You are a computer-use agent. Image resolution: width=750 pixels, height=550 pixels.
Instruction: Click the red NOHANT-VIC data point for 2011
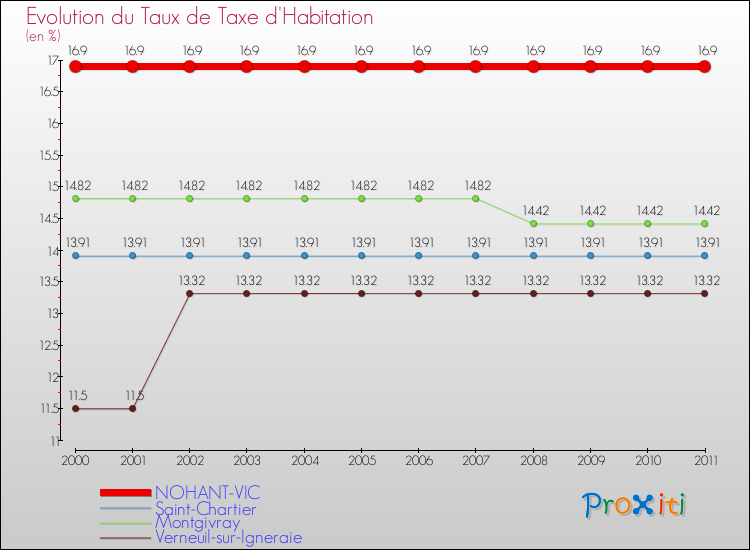tap(705, 67)
